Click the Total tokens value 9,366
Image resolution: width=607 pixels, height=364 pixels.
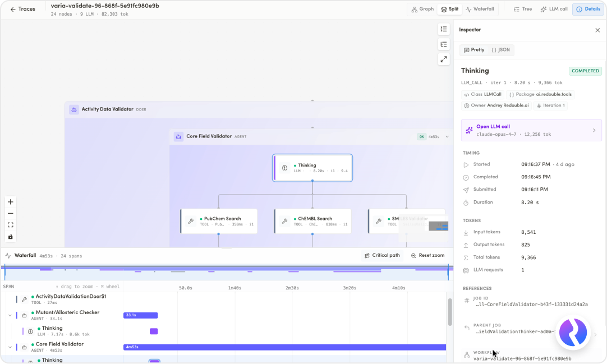pos(528,257)
